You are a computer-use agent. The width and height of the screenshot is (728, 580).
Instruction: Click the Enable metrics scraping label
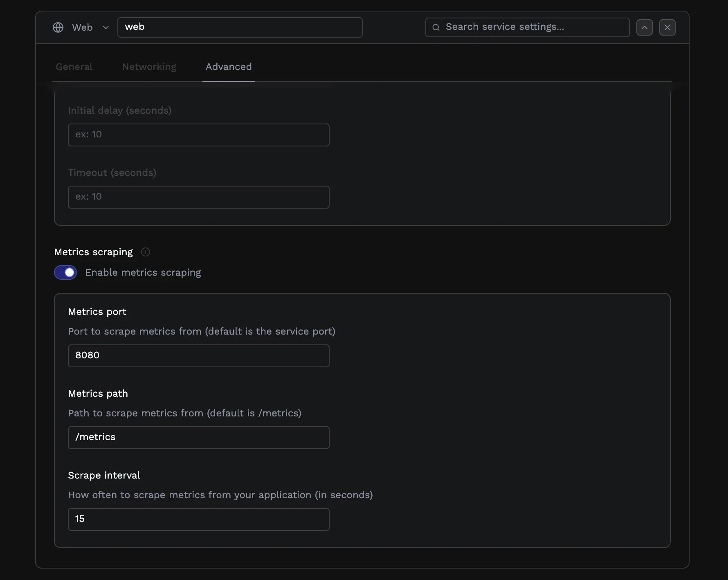(143, 272)
